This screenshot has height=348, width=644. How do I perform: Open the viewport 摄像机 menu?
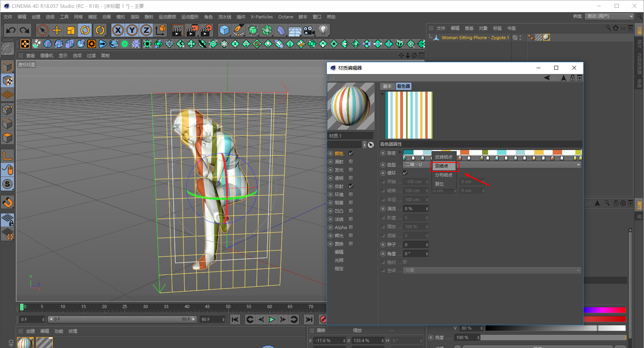[47, 56]
